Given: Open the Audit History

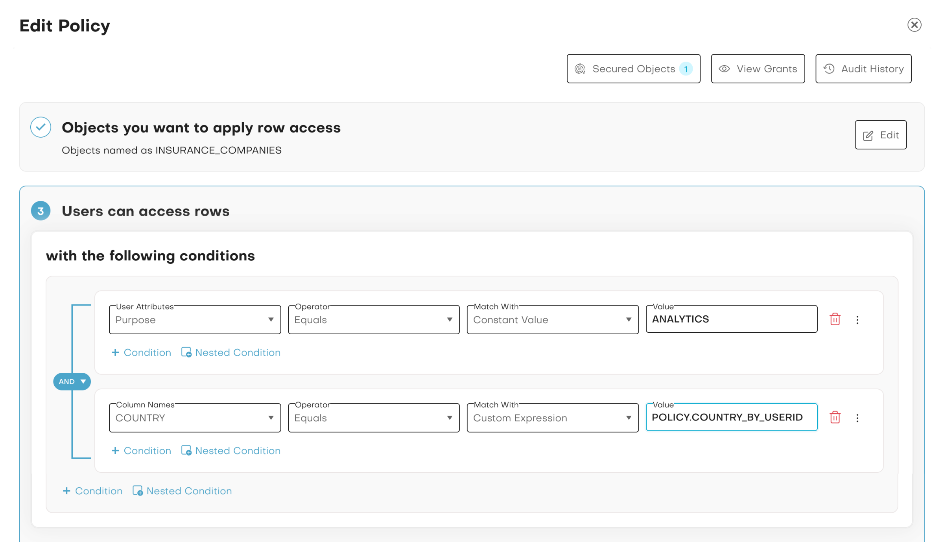Looking at the screenshot, I should point(863,69).
